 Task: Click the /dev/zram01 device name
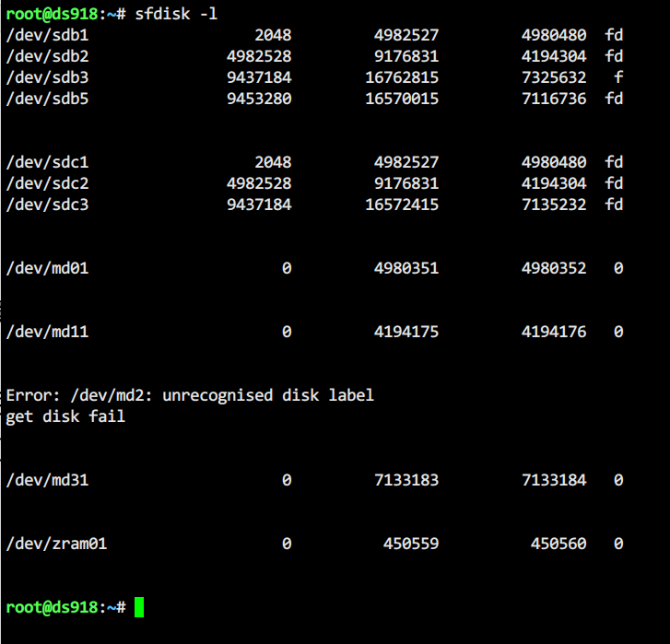click(x=56, y=544)
